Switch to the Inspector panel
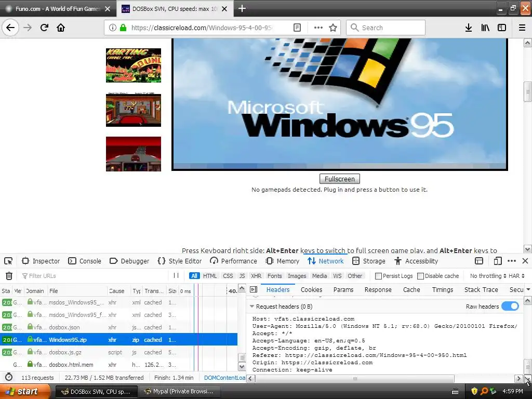Screen dimensions: 532x399 41,261
